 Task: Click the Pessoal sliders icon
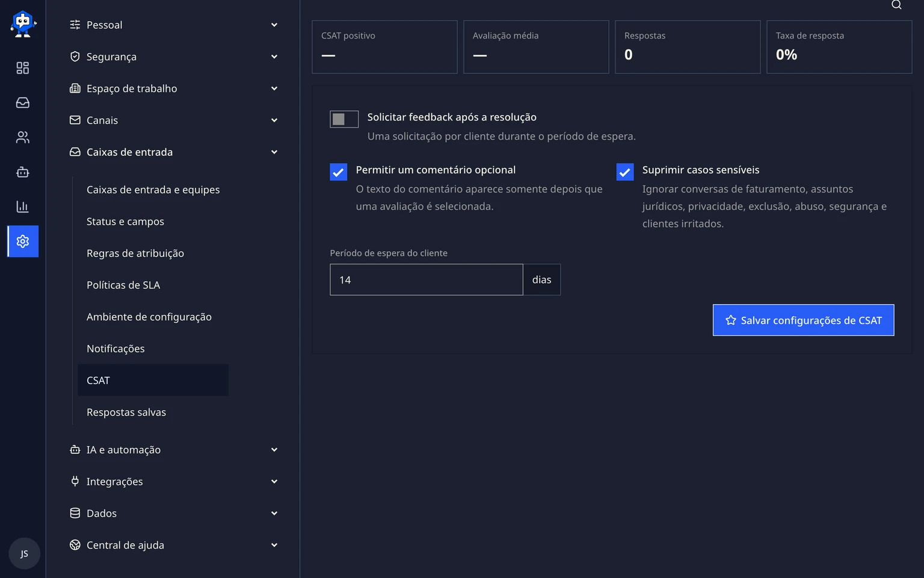point(75,25)
